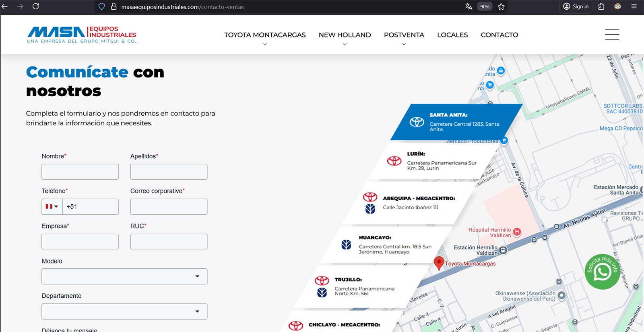Select the SANTA ANITA location card
This screenshot has height=332, width=644.
[456, 122]
